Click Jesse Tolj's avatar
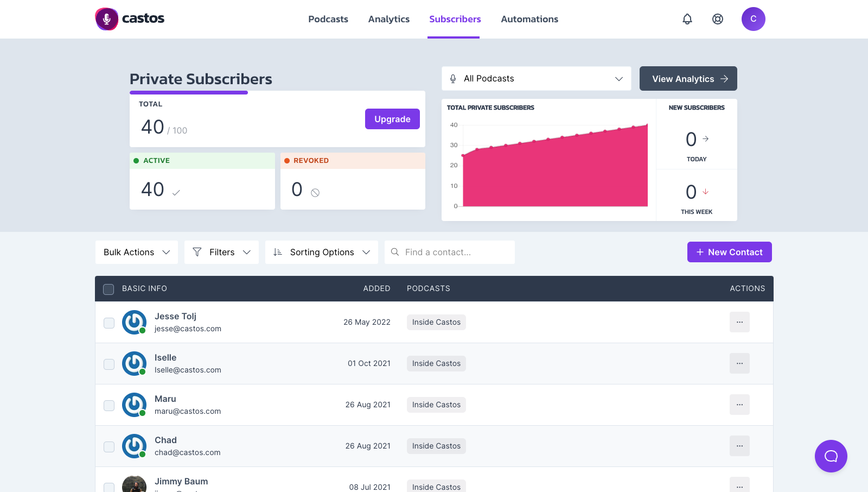The image size is (868, 492). pos(134,322)
